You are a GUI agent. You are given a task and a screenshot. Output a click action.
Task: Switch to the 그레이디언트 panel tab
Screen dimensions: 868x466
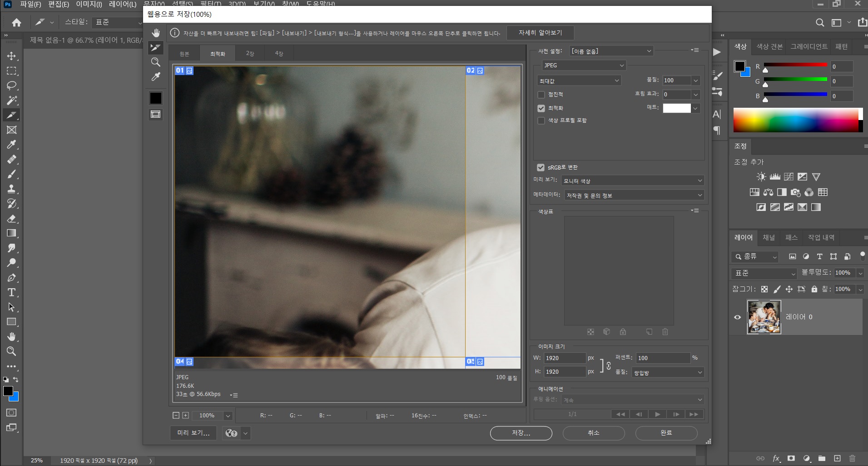(808, 46)
